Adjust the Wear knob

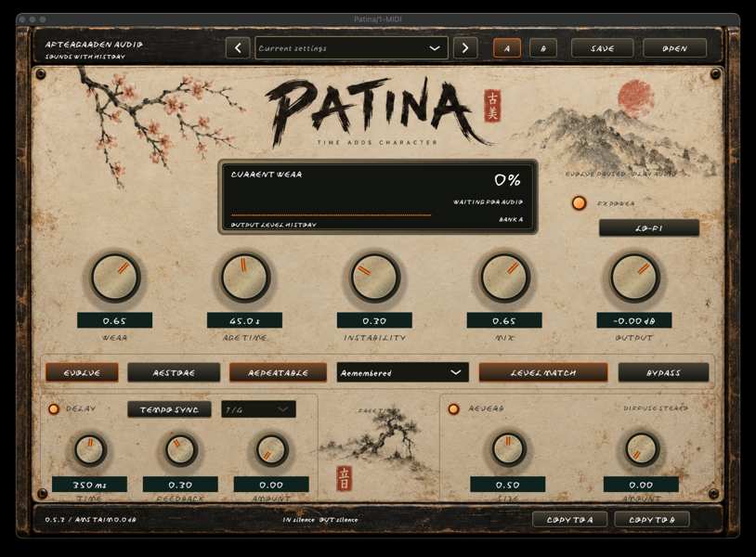click(116, 278)
